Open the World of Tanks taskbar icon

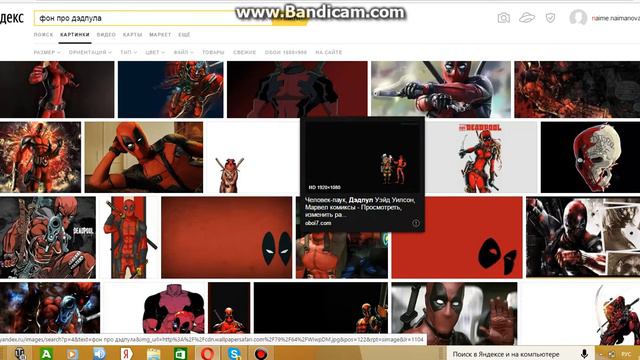pos(20,353)
